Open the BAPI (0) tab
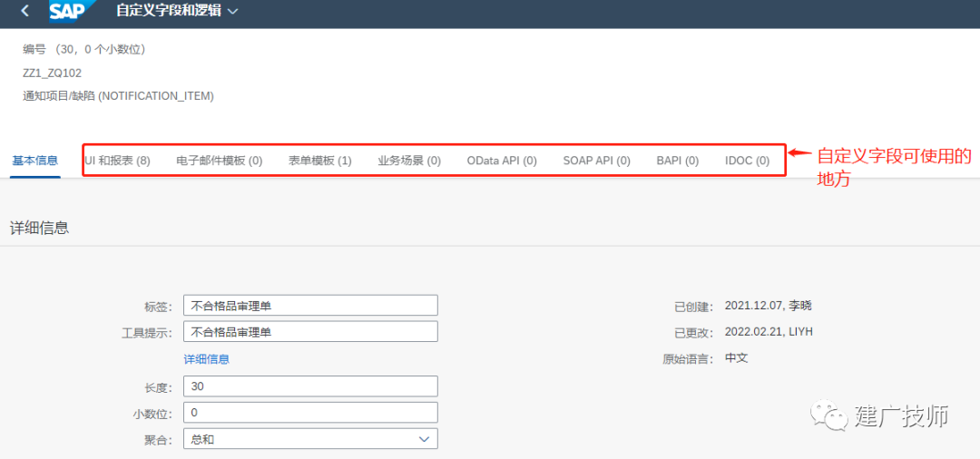The width and height of the screenshot is (980, 459). pyautogui.click(x=678, y=161)
